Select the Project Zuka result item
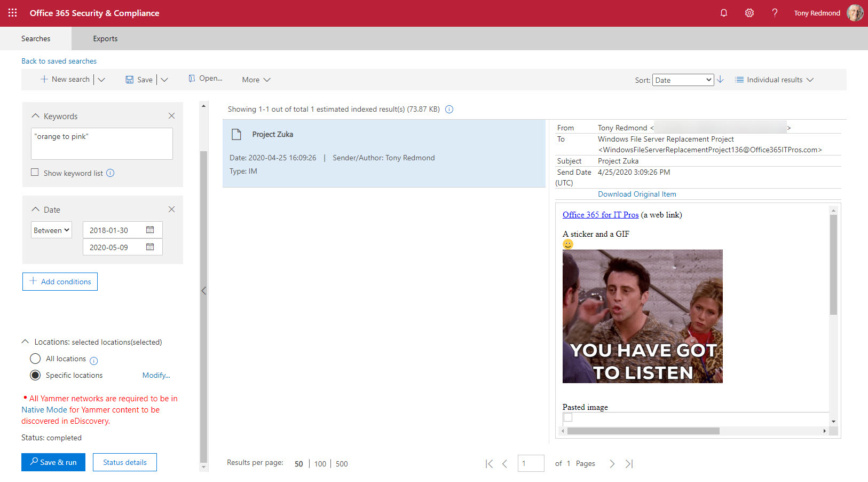This screenshot has height=482, width=868. tap(384, 153)
